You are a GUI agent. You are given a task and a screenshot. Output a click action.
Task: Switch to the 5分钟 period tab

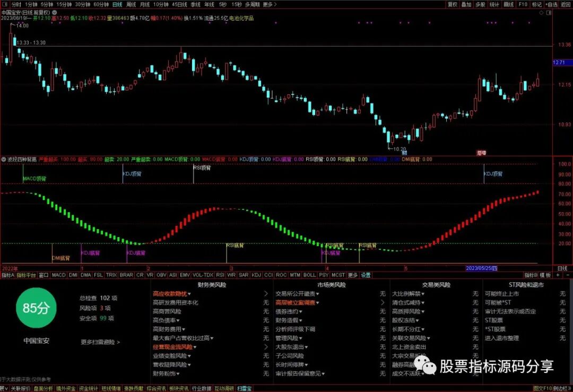(x=47, y=4)
